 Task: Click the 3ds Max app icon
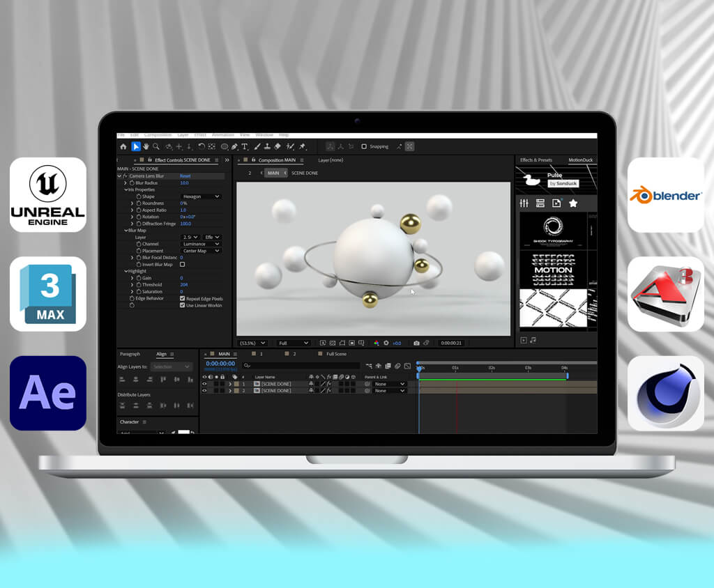tap(48, 294)
